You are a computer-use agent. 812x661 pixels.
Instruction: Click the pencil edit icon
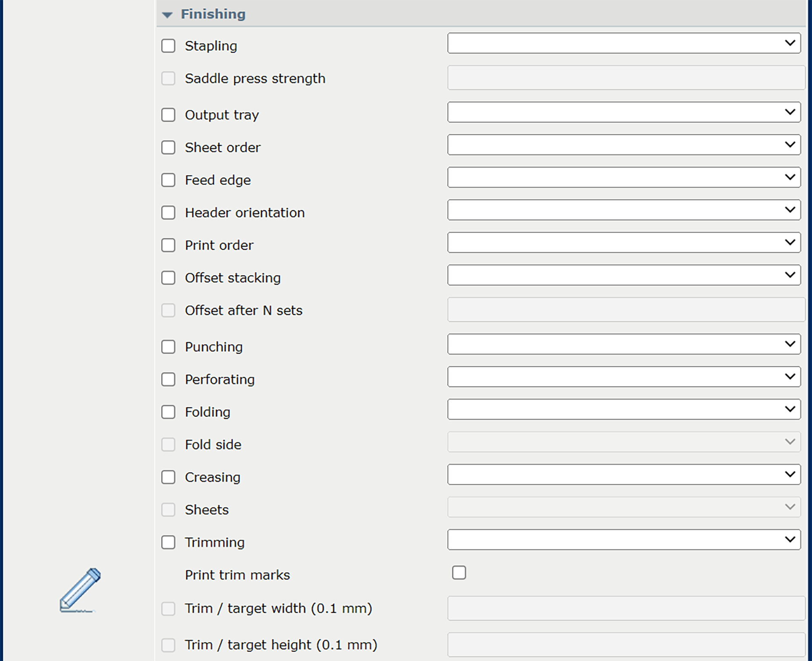pyautogui.click(x=80, y=590)
